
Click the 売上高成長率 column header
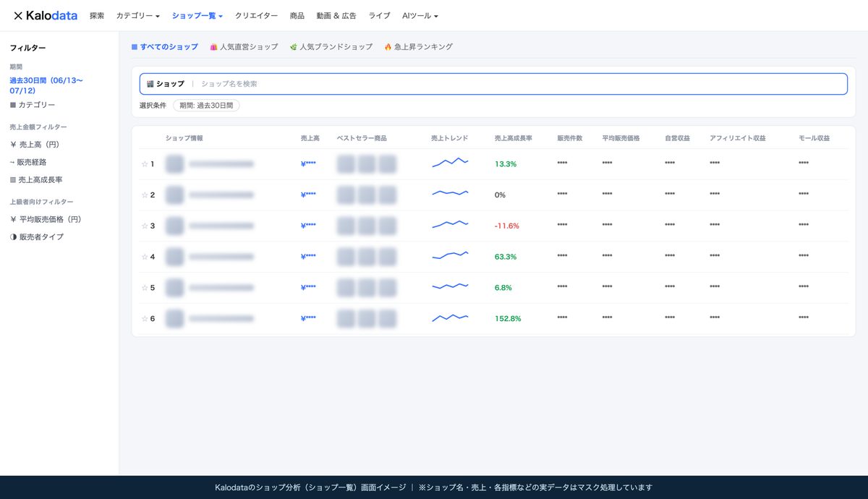point(514,138)
